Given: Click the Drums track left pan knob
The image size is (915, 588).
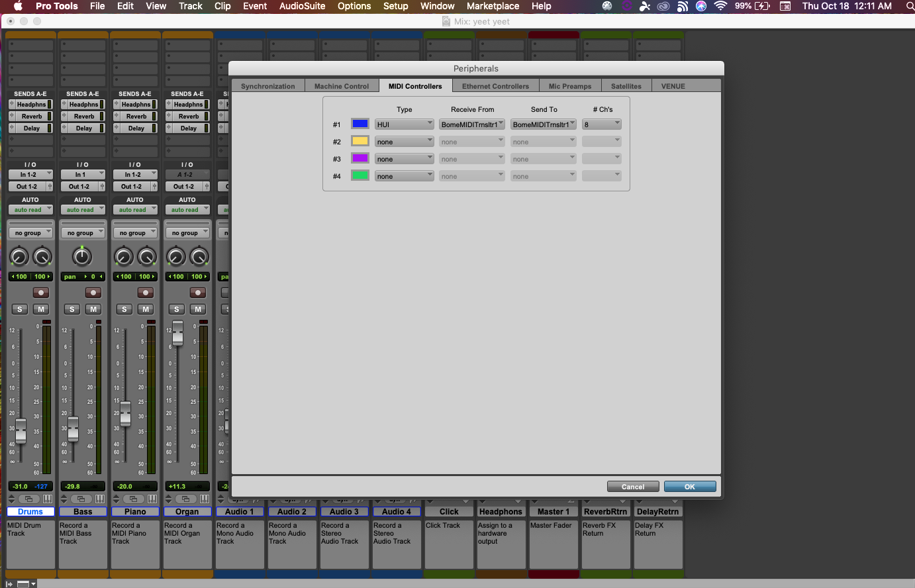Looking at the screenshot, I should pyautogui.click(x=19, y=256).
